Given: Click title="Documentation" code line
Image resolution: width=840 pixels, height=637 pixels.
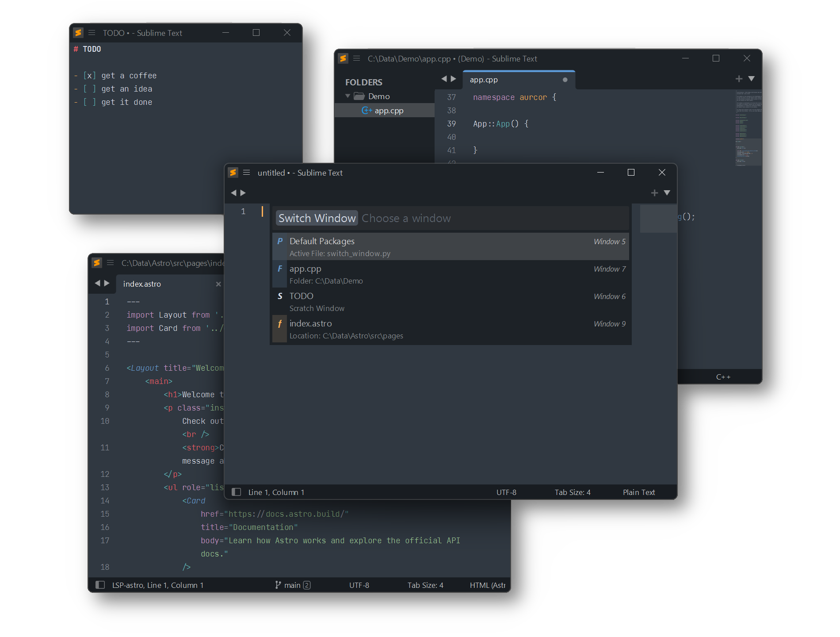Looking at the screenshot, I should [249, 527].
